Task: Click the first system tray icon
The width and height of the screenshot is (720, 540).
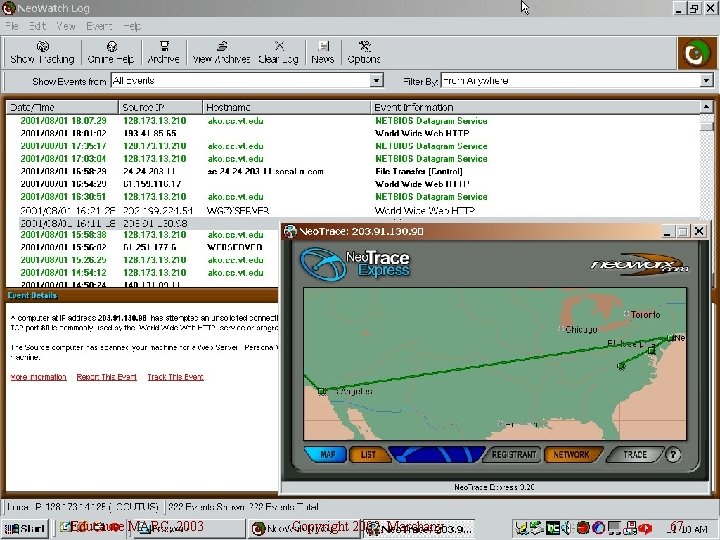Action: click(x=521, y=529)
